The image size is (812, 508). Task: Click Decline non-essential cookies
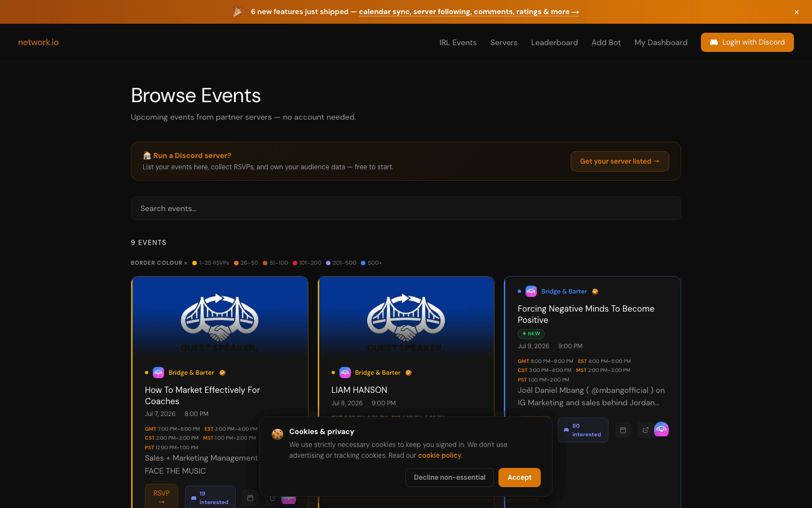449,478
